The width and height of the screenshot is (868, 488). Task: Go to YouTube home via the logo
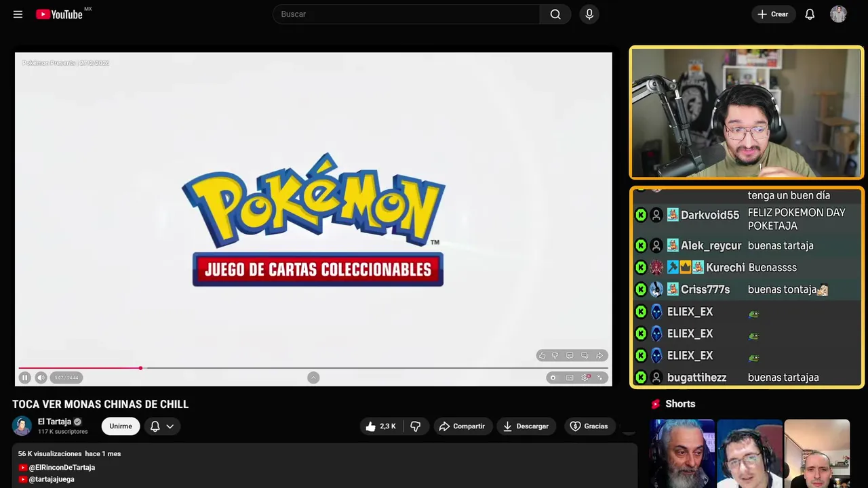(59, 14)
